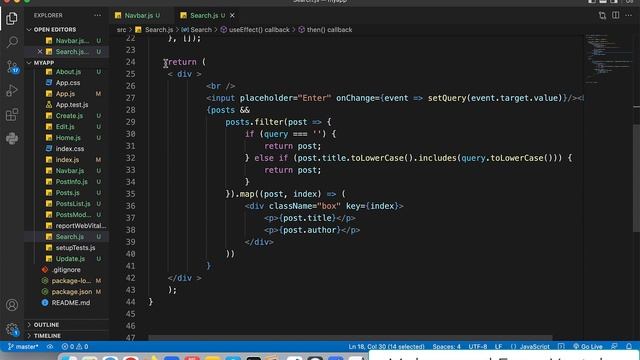The width and height of the screenshot is (640, 360).
Task: Open the Explorer view in activity bar
Action: coord(12,18)
